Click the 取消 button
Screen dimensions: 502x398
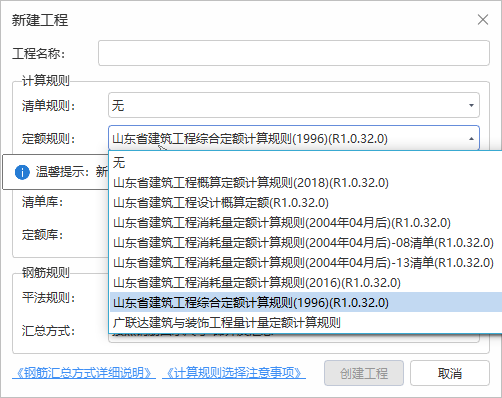pos(450,373)
